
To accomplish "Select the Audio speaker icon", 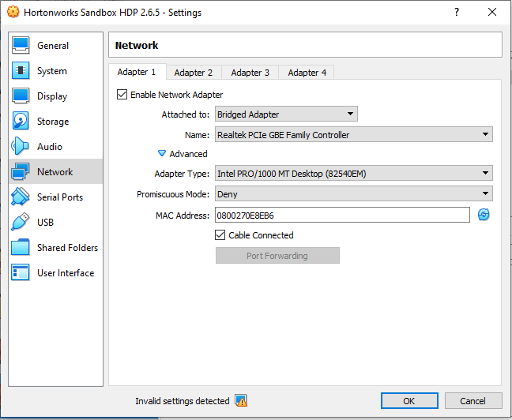I will point(21,147).
